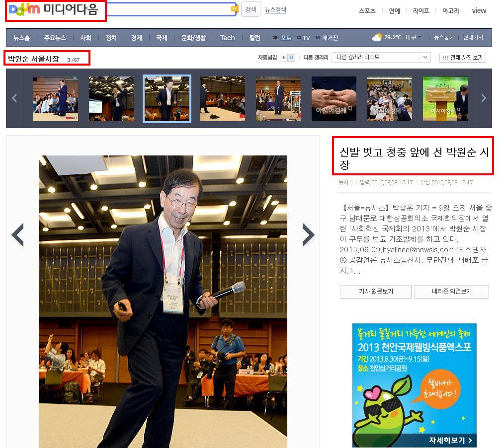Screen dimensions: 504x448
Task: Expand the 다른 갤러리 리스트 dropdown
Action: pyautogui.click(x=425, y=58)
